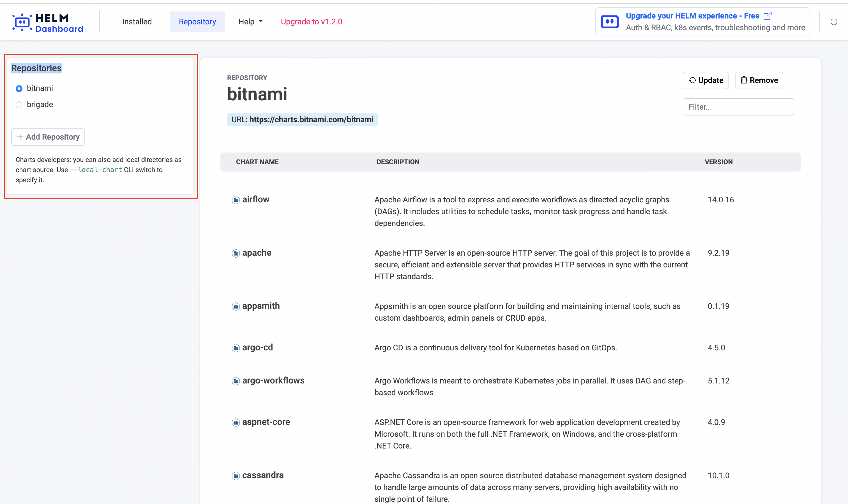848x504 pixels.
Task: Click the external link icon next to Upgrade banner
Action: coord(768,16)
